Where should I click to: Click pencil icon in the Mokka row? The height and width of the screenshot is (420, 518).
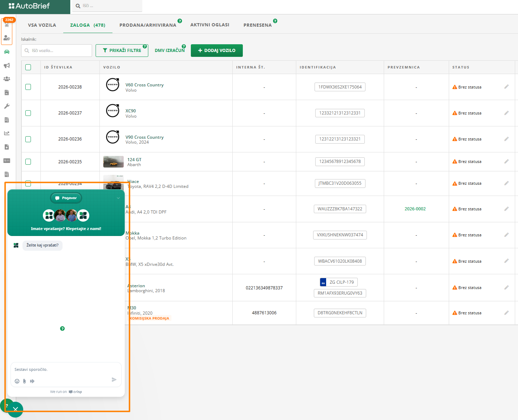pos(506,235)
